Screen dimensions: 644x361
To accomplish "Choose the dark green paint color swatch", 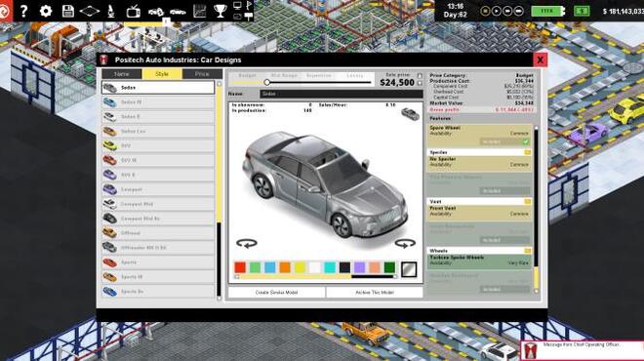I will click(389, 267).
